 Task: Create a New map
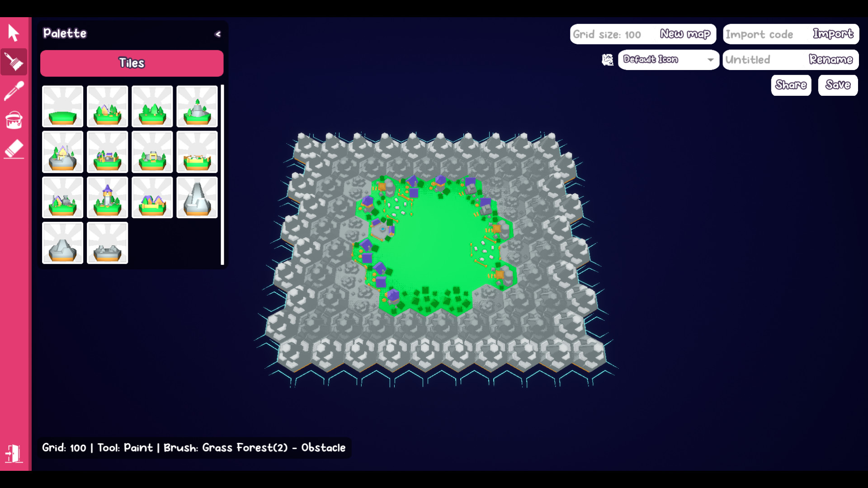coord(684,34)
